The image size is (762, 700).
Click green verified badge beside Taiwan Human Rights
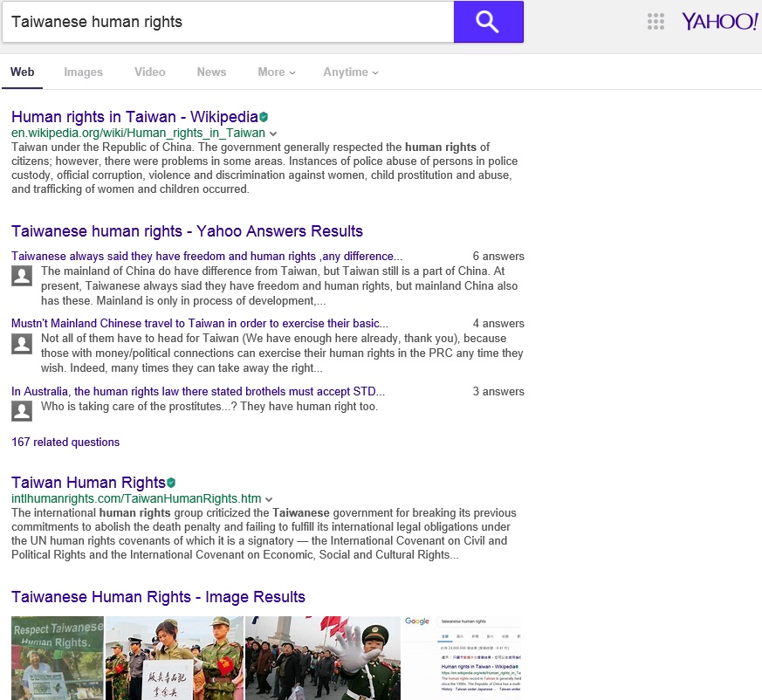[x=171, y=483]
